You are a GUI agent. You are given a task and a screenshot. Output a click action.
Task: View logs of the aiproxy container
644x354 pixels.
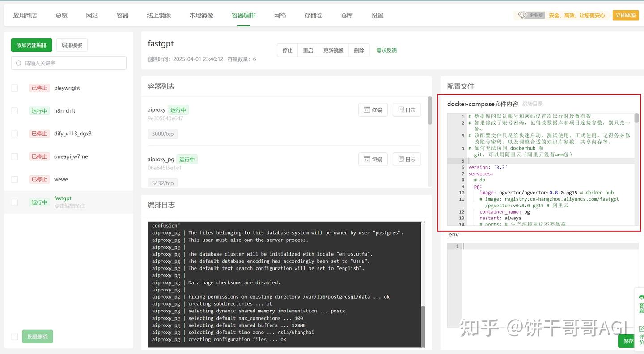(x=406, y=110)
